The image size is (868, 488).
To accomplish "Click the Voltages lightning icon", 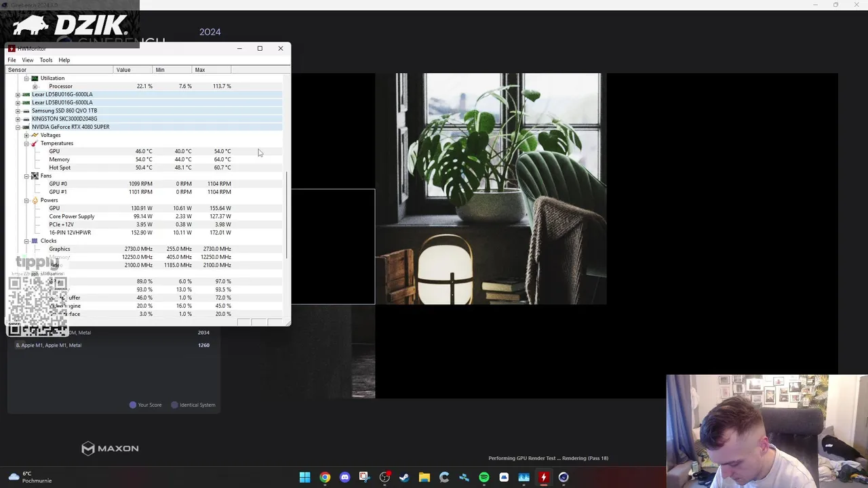I will tap(35, 135).
